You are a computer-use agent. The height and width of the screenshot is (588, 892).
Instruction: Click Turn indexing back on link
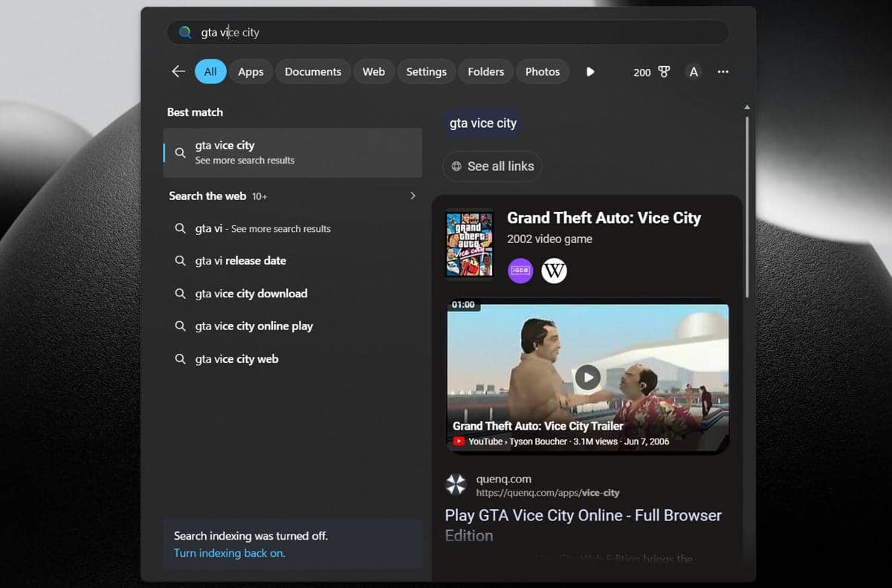[229, 553]
